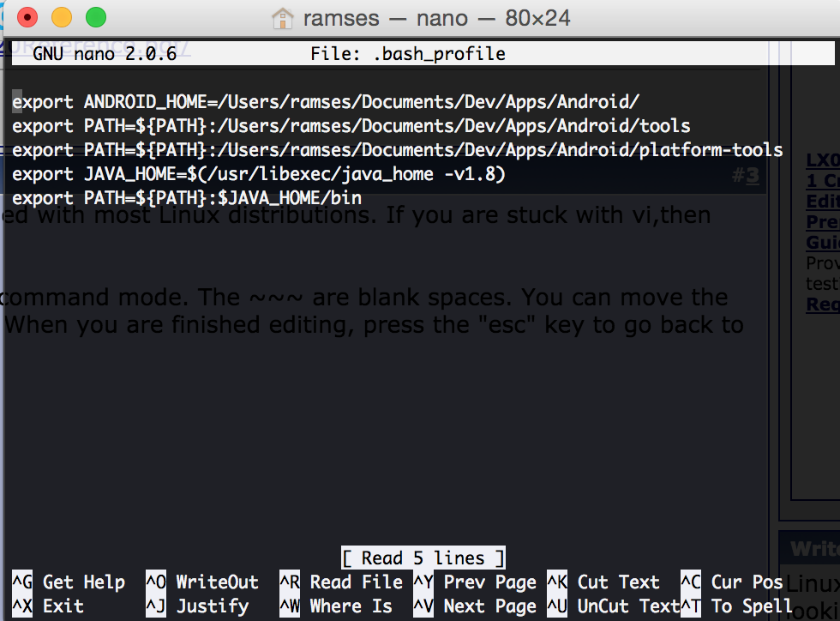Viewport: 840px width, 621px height.
Task: Click the ^J Justify shortcut
Action: click(x=197, y=606)
